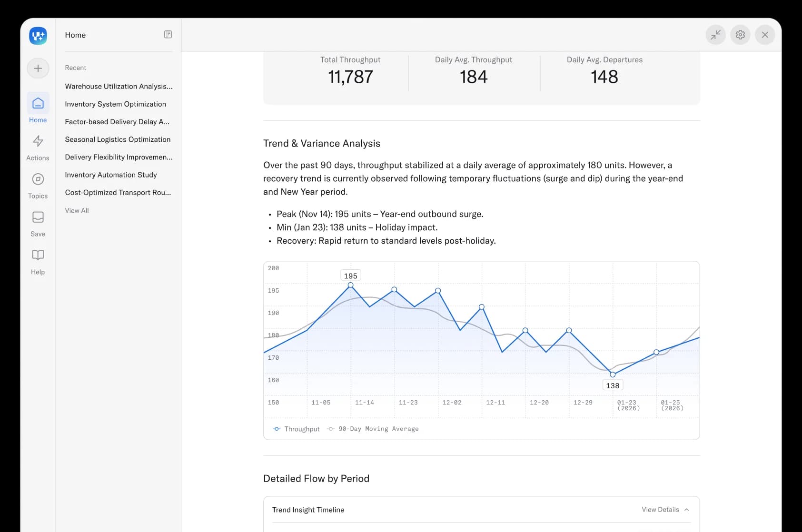This screenshot has height=532, width=802.
Task: Expand View Details in the timeline card
Action: [x=660, y=510]
